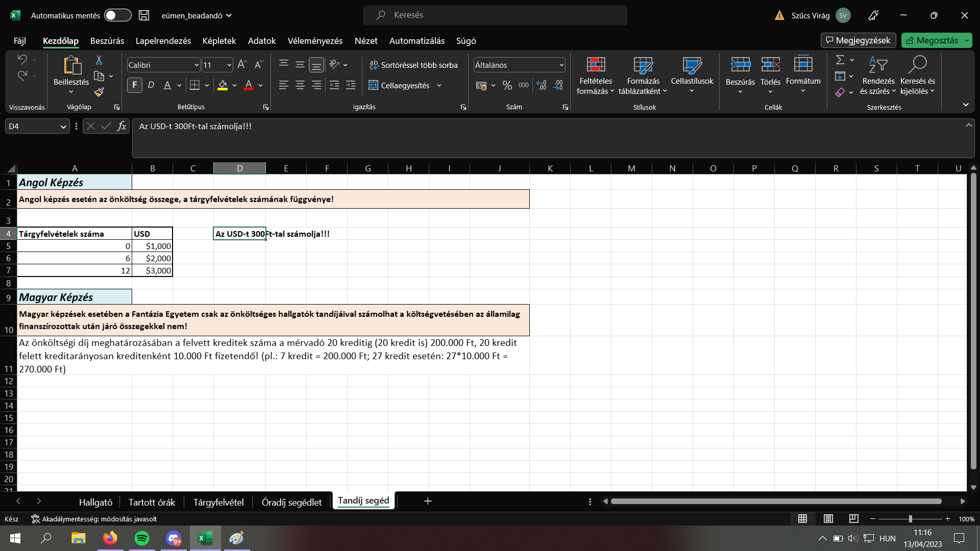Viewport: 980px width, 551px height.
Task: Click the Merge Cells (Cellaegyesítés) icon
Action: [373, 85]
